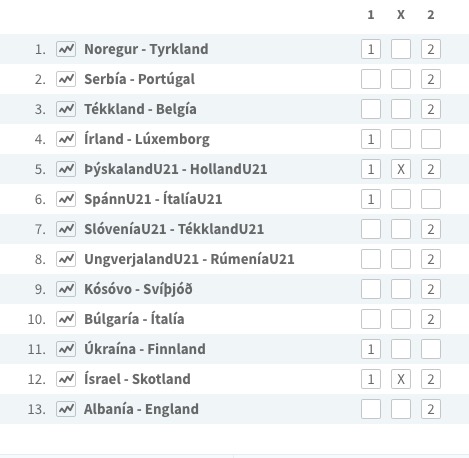Image resolution: width=469 pixels, height=458 pixels.
Task: Check the 2 box for SpánnU21 - ÍtalíaU21
Action: point(431,199)
